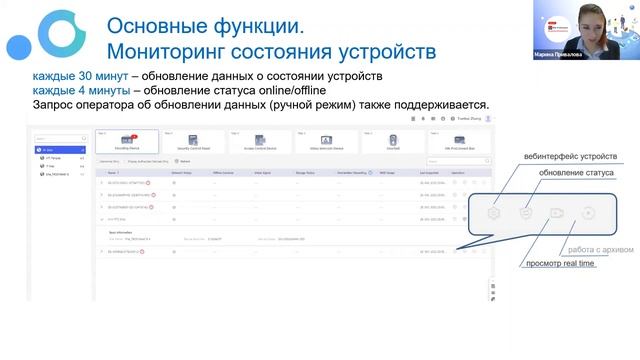Expand the third device row
Viewport: 640px width, 360px height.
pyautogui.click(x=102, y=207)
